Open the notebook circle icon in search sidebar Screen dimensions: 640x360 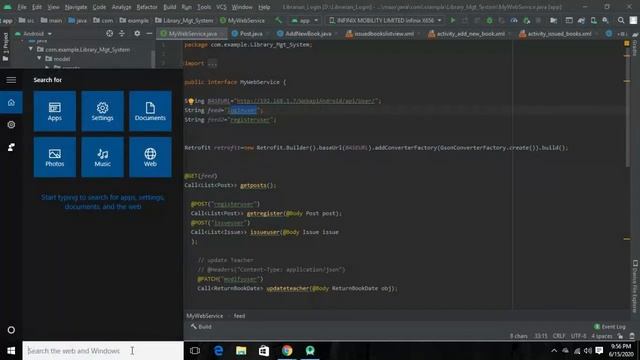11,124
